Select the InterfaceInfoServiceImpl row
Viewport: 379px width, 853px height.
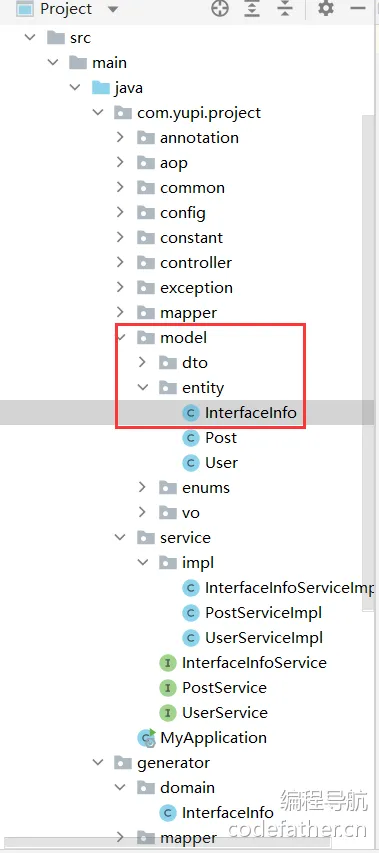290,588
